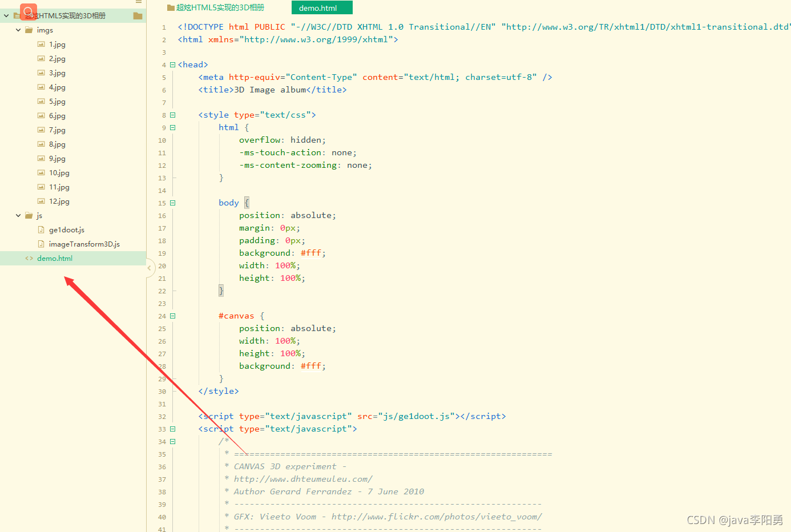
Task: Open the project breadcrumb 超炫HTML5实现的3D相册
Action: coord(220,7)
